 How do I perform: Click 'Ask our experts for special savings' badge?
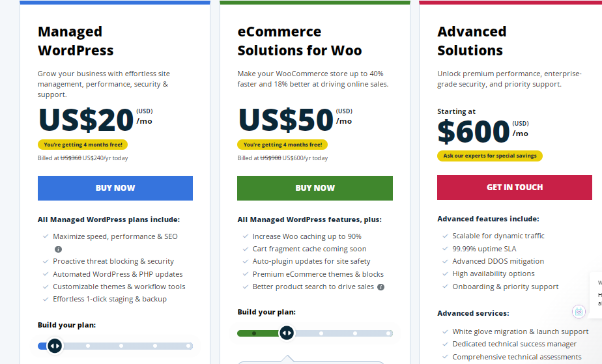tap(489, 156)
